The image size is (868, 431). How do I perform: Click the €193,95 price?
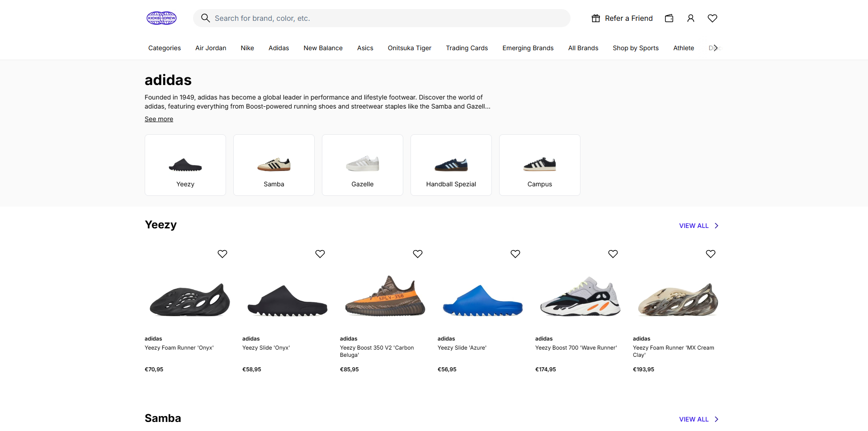point(644,369)
